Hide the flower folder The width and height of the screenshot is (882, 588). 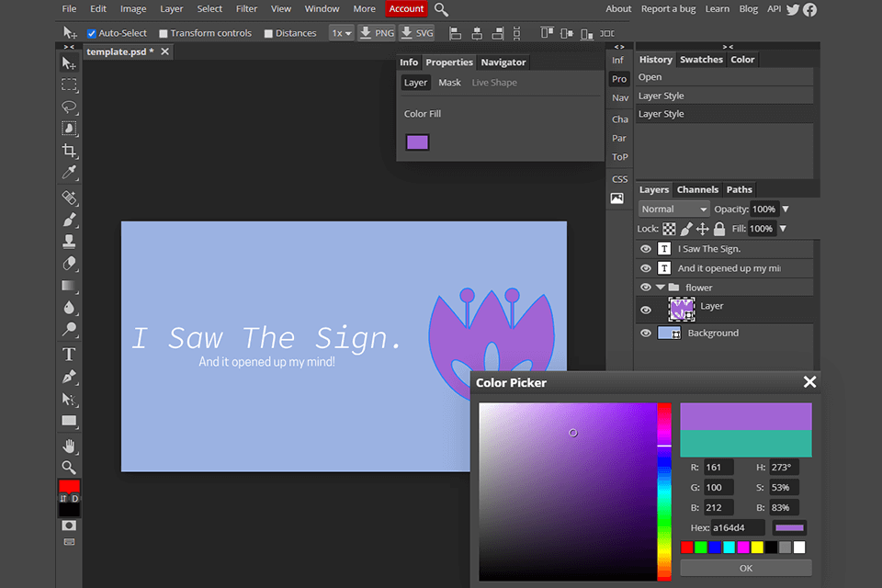point(646,288)
